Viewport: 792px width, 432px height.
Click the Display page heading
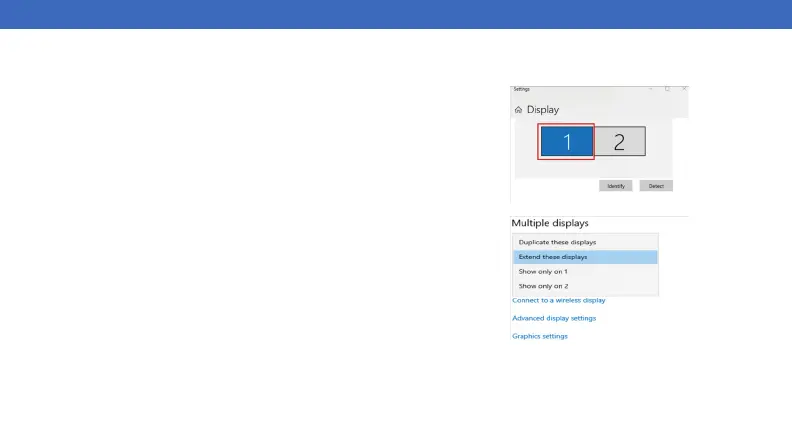[543, 110]
